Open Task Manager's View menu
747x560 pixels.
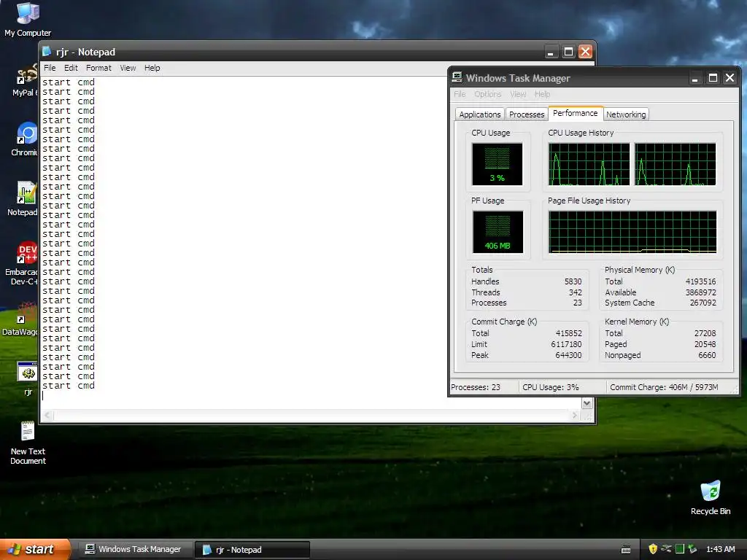pos(518,94)
